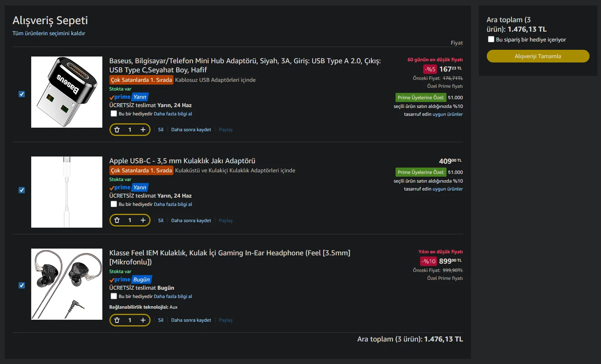Screen dimensions: 601x364
Task: Open 'Daha fazla bilgi al' for Klasse Feel gift
Action: point(173,296)
